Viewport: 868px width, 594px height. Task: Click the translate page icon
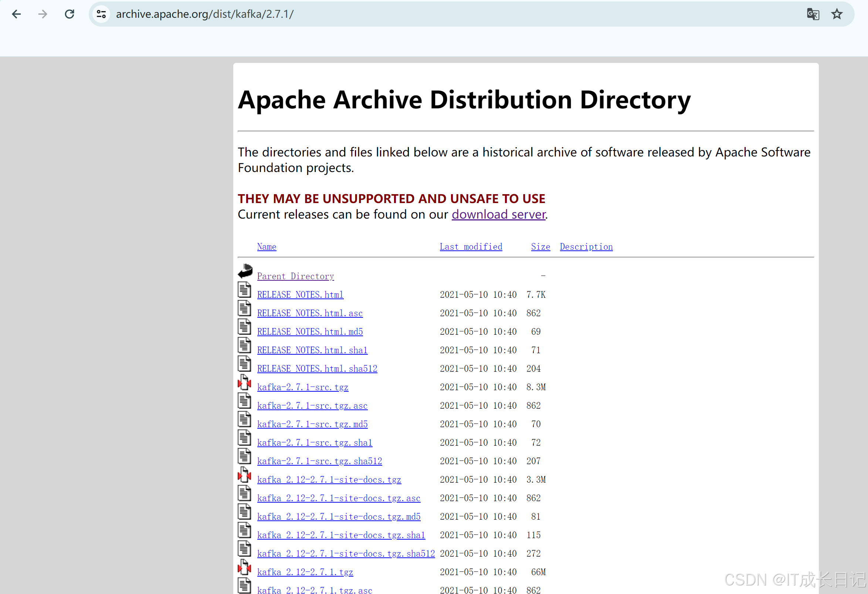(x=813, y=14)
